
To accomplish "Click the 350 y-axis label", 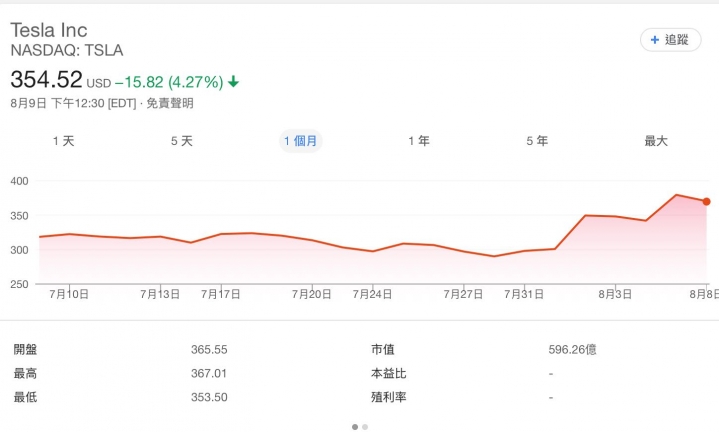I will tap(19, 215).
